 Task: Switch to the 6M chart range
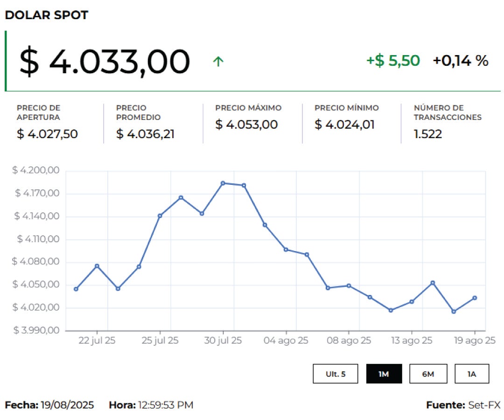428,374
